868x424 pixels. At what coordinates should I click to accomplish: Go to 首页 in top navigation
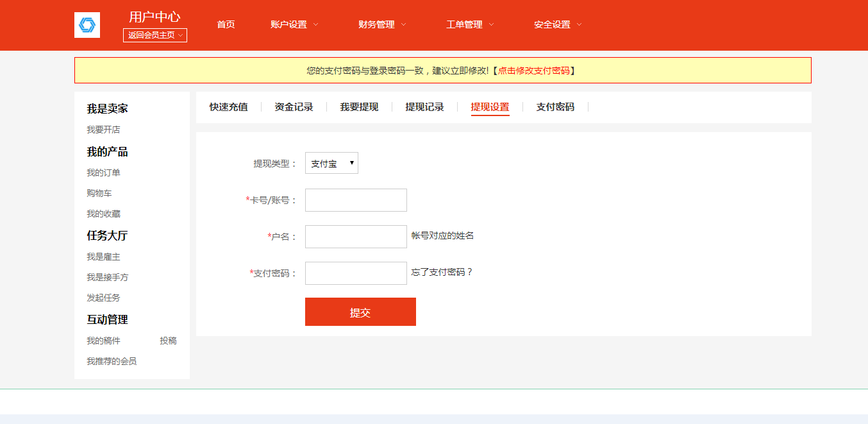pos(226,24)
